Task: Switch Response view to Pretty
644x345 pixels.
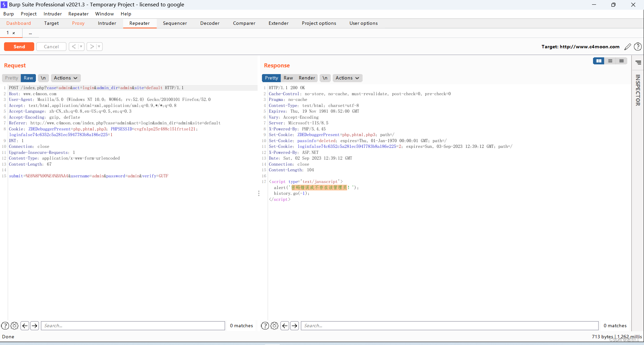Action: pos(271,78)
